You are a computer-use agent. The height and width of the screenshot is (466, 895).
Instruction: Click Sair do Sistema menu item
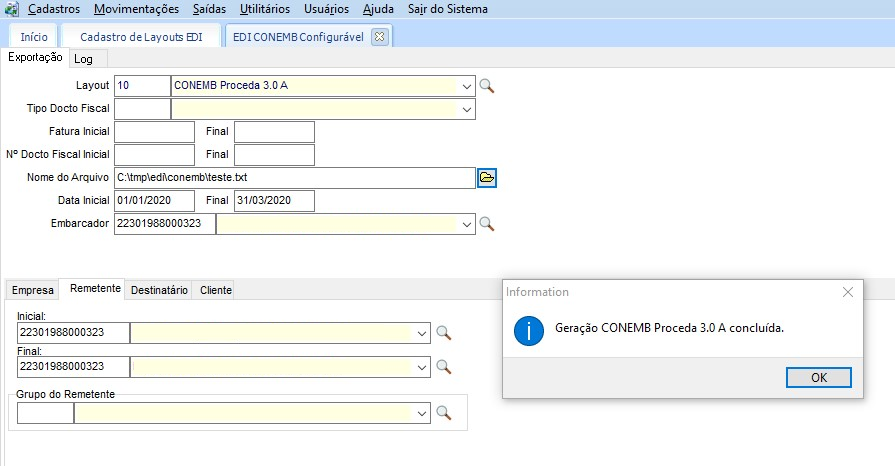[448, 9]
